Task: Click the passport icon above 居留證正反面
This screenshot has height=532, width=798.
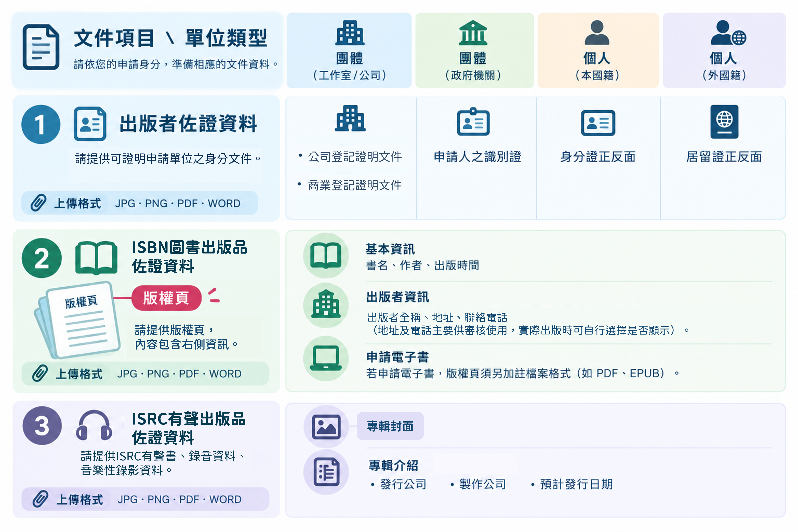Action: click(724, 121)
